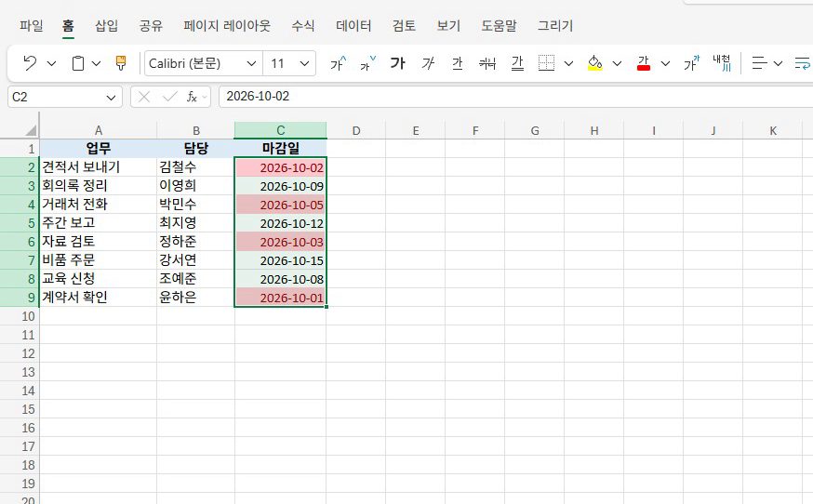Open the 파일 menu
Screen dimensions: 813x504
[31, 25]
